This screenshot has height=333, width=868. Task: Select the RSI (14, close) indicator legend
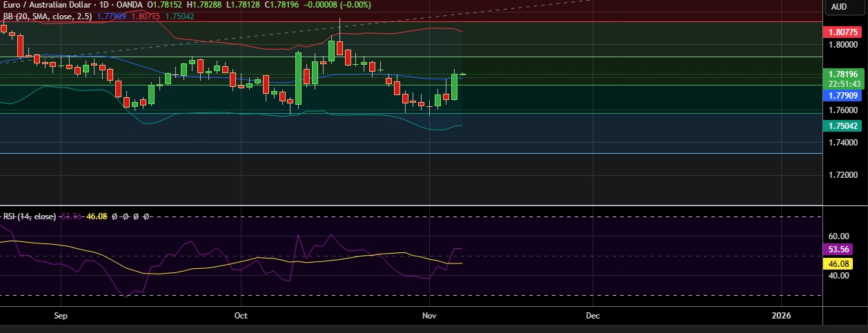(30, 216)
